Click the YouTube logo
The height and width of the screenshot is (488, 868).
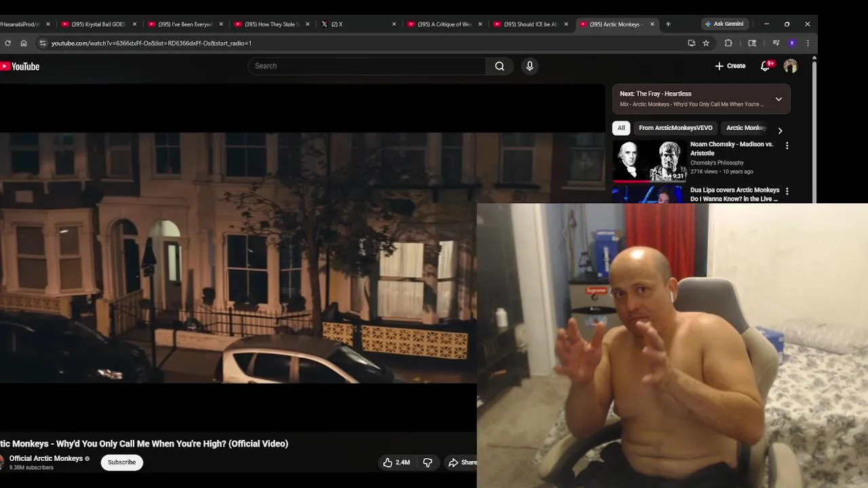click(20, 66)
